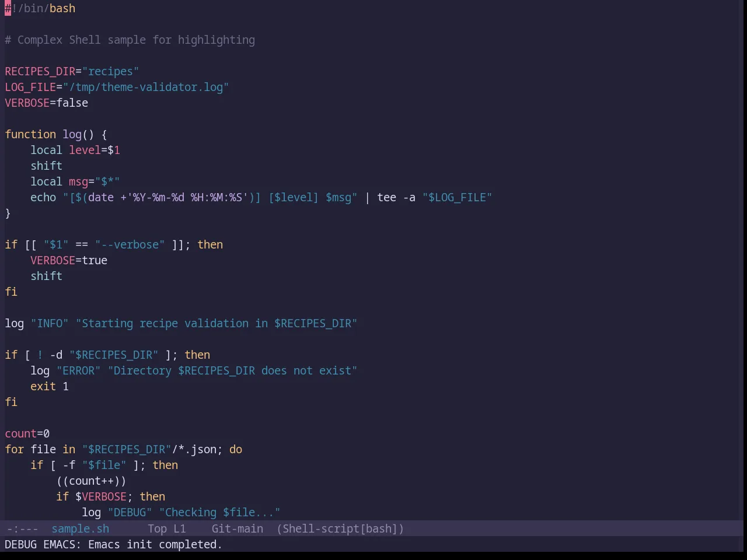747x560 pixels.
Task: Click the VERBOSE=true line
Action: pos(69,260)
